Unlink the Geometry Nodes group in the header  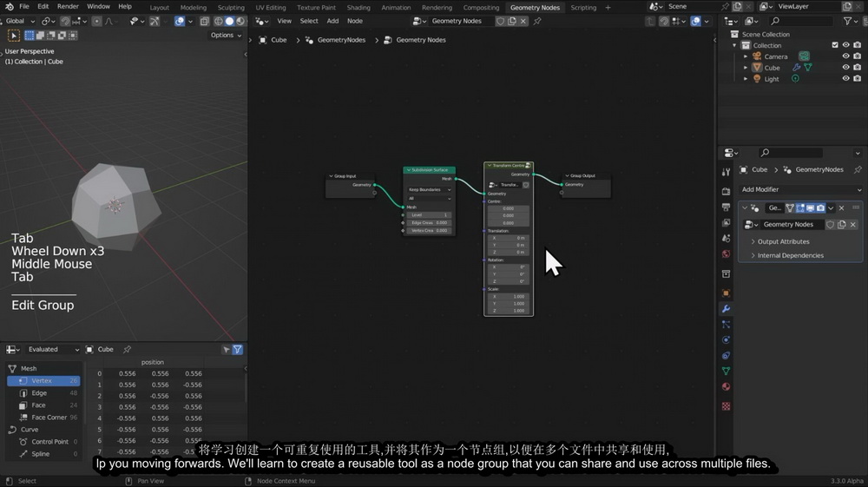point(523,21)
